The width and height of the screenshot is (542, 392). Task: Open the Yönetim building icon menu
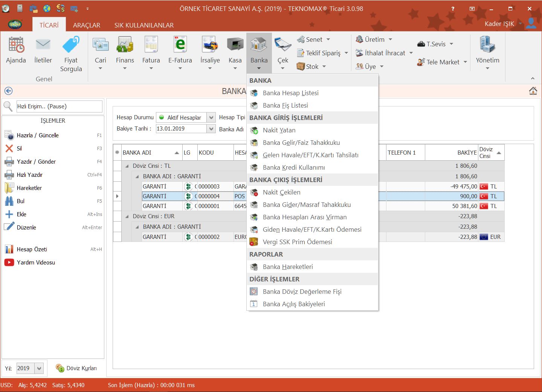pyautogui.click(x=487, y=53)
